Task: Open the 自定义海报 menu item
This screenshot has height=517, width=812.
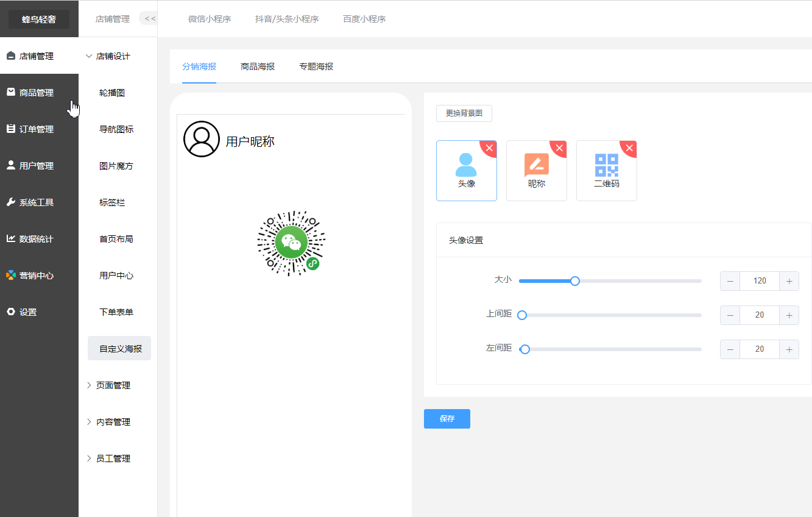Action: pos(119,348)
